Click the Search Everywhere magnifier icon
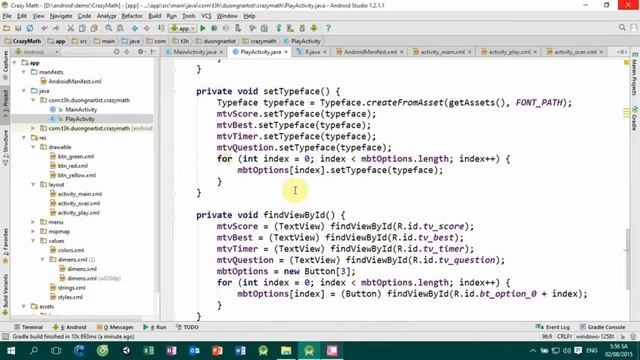640x360 pixels. tap(622, 27)
